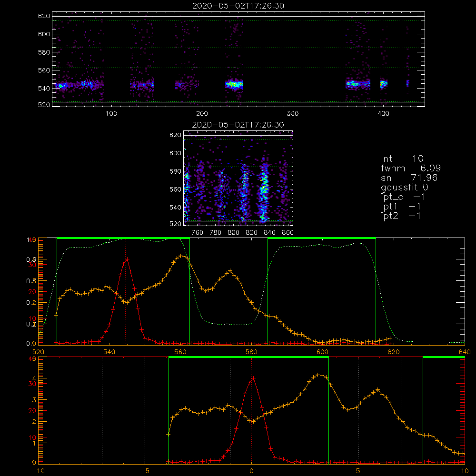476x476 pixels.
Task: Click y-axis label 560 on the top spectrogram
Action: (x=44, y=70)
